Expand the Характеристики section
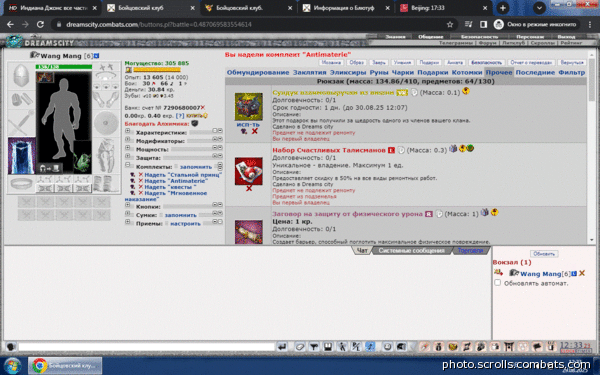The image size is (600, 375). coord(127,131)
